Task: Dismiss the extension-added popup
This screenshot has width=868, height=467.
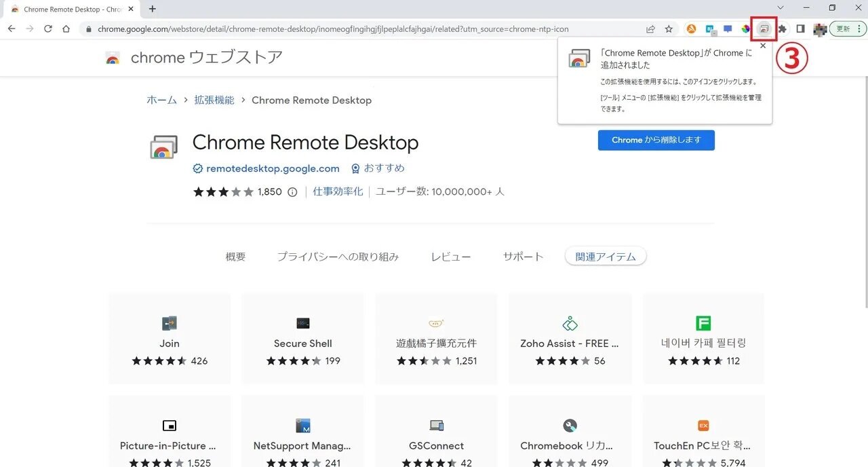Action: pos(763,45)
